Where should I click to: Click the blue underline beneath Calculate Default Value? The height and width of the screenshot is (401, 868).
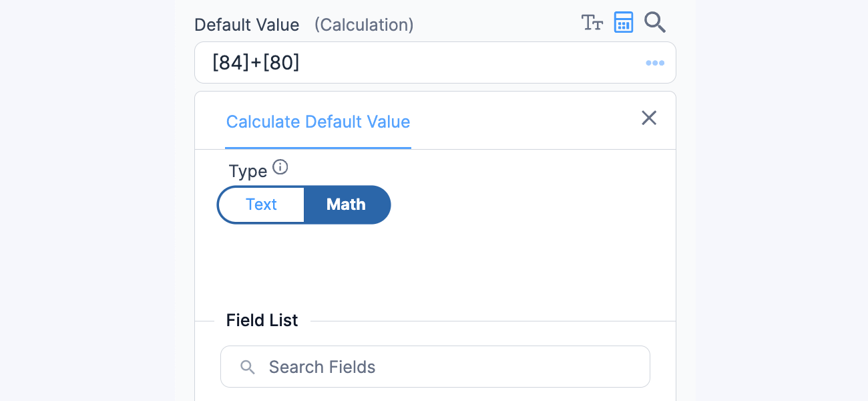tap(318, 148)
